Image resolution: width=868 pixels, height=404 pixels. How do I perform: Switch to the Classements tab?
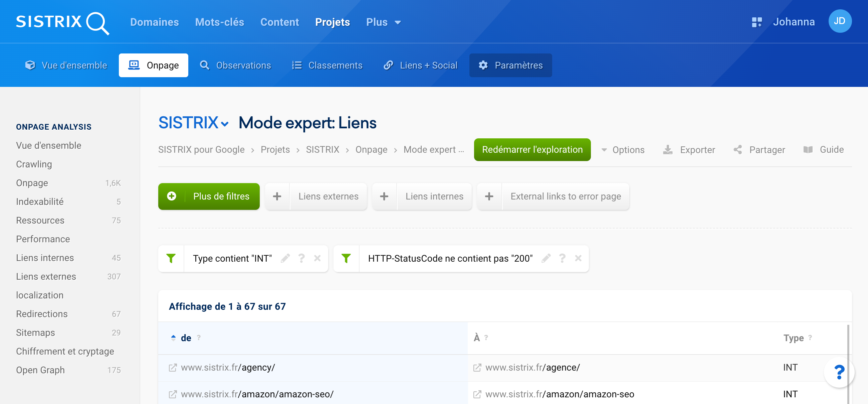coord(327,65)
